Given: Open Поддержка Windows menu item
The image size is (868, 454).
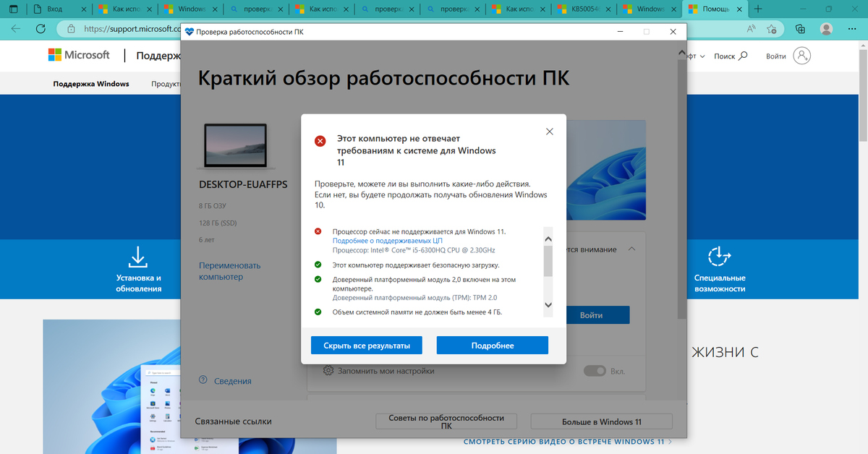Looking at the screenshot, I should [x=91, y=84].
